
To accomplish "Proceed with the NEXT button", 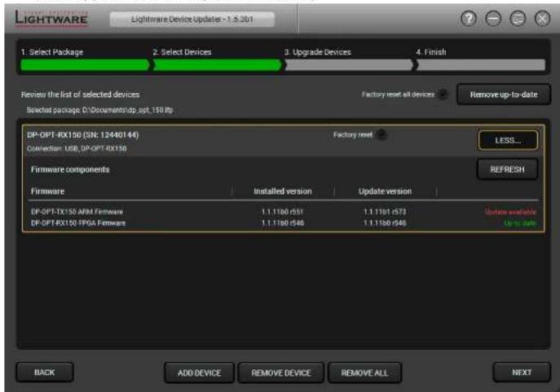I will (522, 372).
